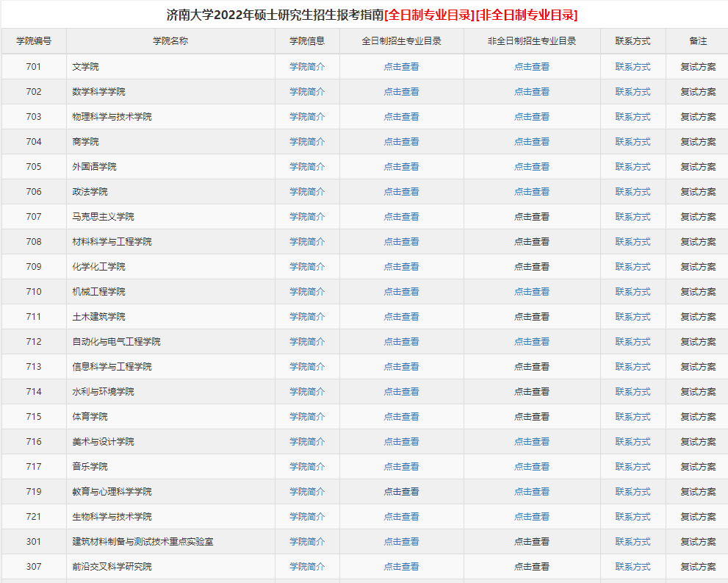Open 复试方案 for 前沿交叉科学研究院

[697, 567]
